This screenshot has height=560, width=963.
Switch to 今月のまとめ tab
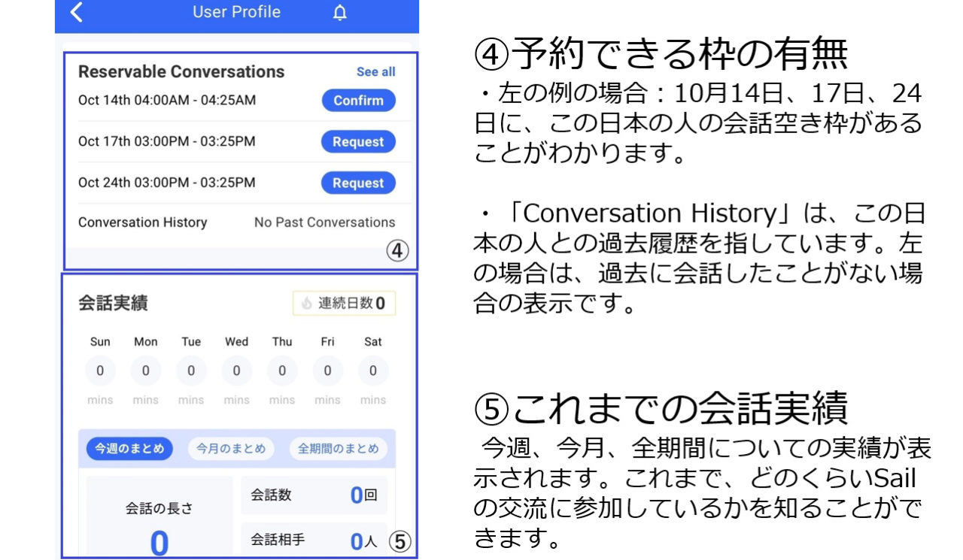(231, 449)
